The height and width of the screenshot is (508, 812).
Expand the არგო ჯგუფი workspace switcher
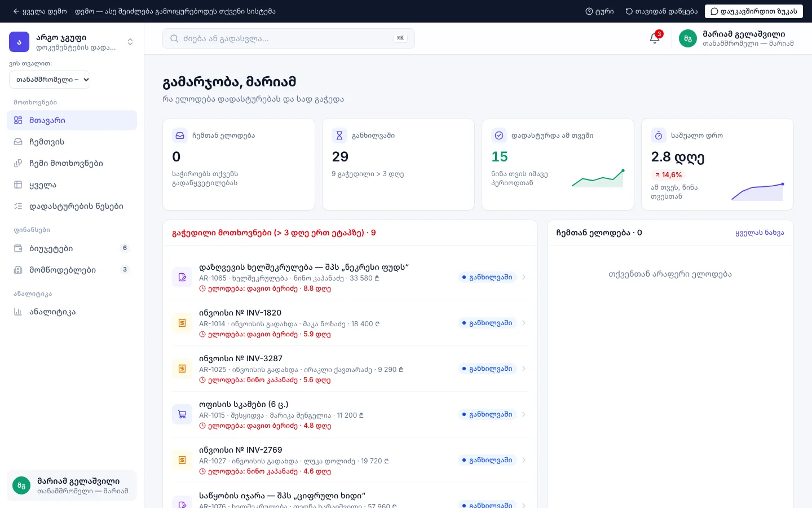tap(72, 42)
